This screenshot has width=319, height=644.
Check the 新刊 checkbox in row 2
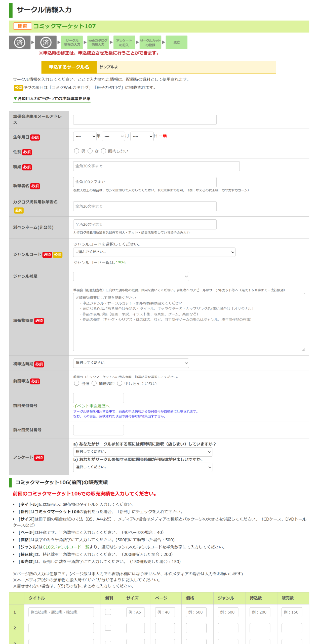[108, 628]
